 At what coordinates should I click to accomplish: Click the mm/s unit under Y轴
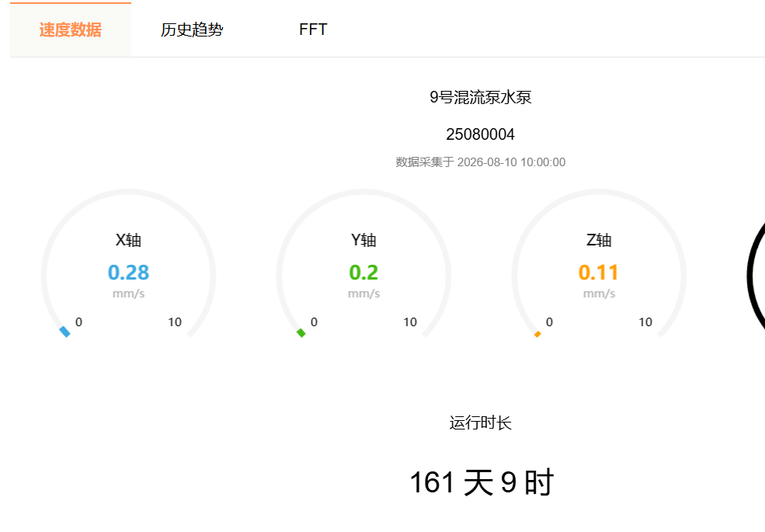pyautogui.click(x=363, y=294)
